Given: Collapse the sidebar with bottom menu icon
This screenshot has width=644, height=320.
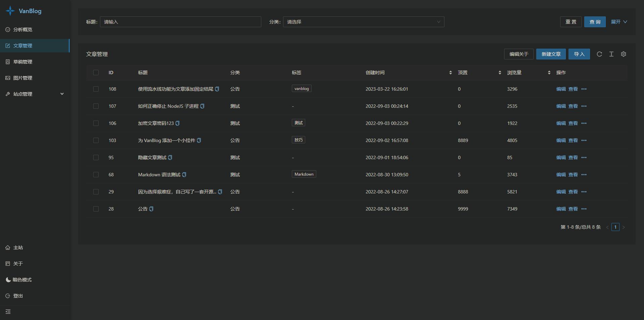Looking at the screenshot, I should 8,312.
